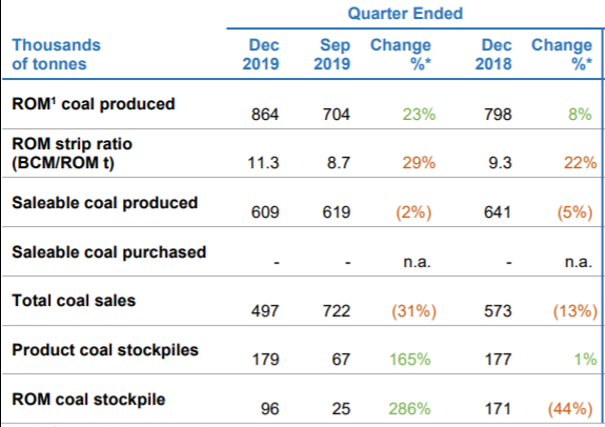Click the 'ROM coal produced' row label
Screen dimensions: 605x427
[x=93, y=103]
